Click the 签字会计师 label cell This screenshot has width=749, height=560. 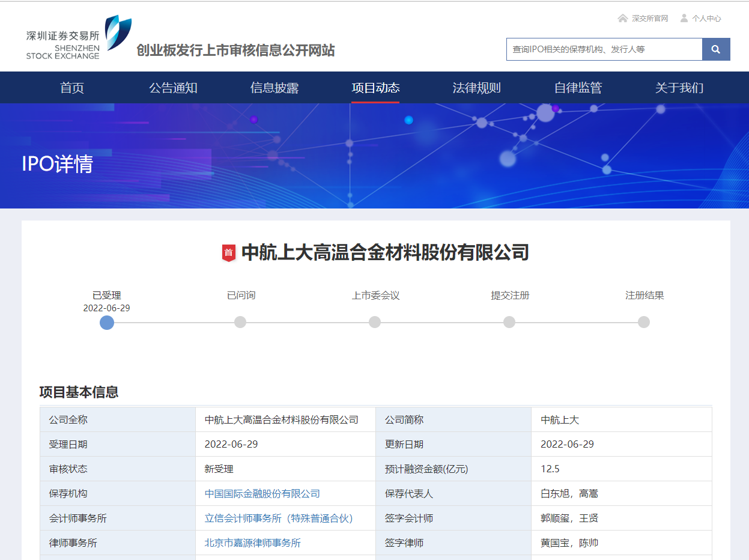pos(453,519)
